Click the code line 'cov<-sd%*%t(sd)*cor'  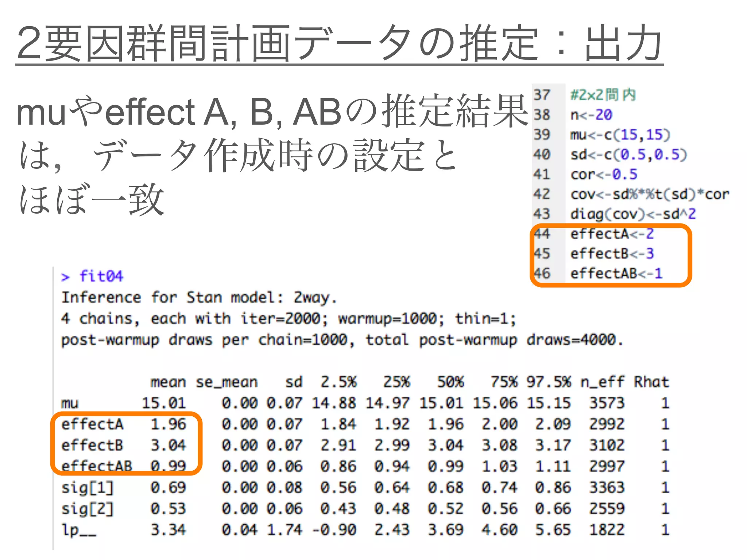(650, 194)
